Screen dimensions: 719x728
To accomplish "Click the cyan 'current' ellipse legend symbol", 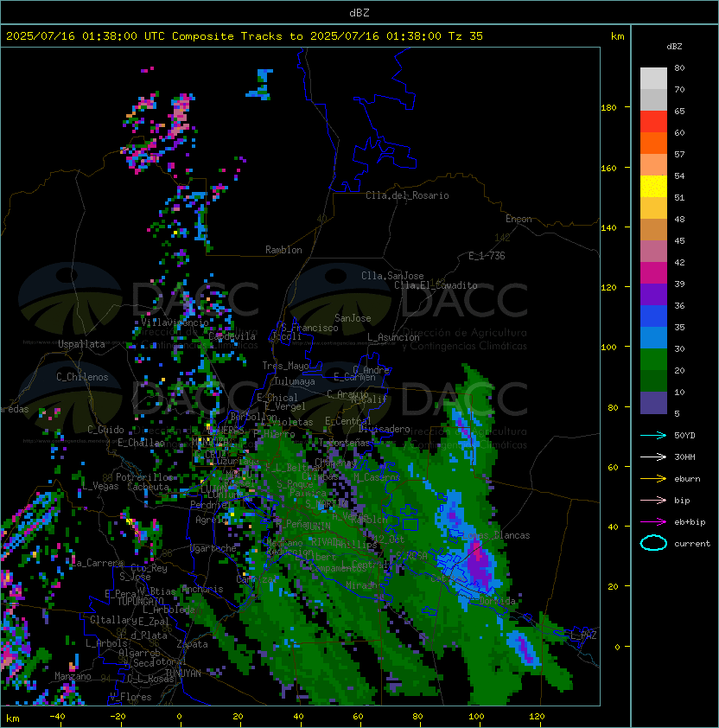I will tap(653, 543).
